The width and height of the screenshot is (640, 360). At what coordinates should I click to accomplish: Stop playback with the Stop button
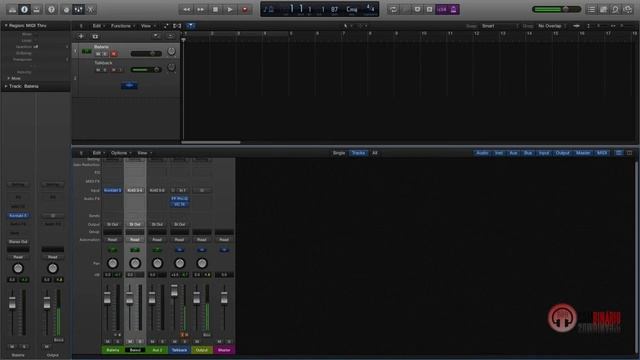tap(215, 9)
